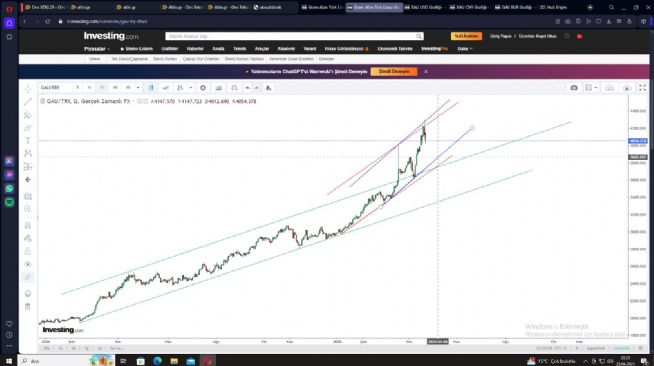This screenshot has width=654, height=366.
Task: Select the zoom-in magnifier tool
Action: [x=28, y=209]
